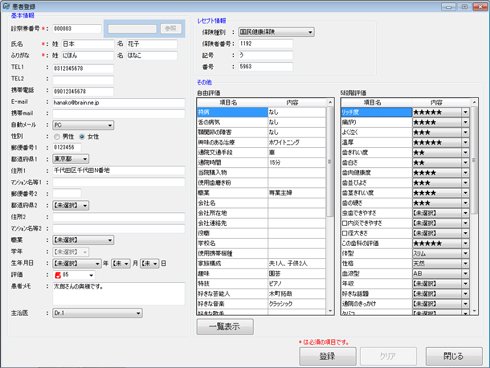The width and height of the screenshot is (490, 368).
Task: Click the 専業主婦 cell in 自由評価
Action: pos(296,193)
